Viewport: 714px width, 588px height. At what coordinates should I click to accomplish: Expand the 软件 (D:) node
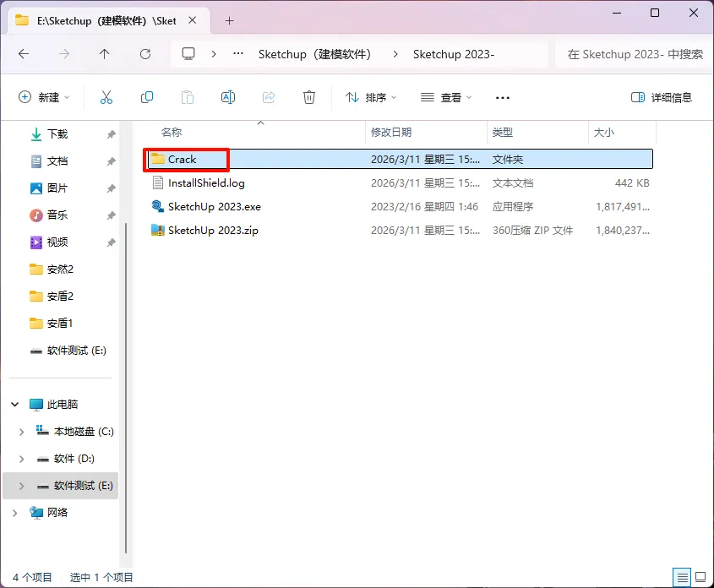point(21,459)
